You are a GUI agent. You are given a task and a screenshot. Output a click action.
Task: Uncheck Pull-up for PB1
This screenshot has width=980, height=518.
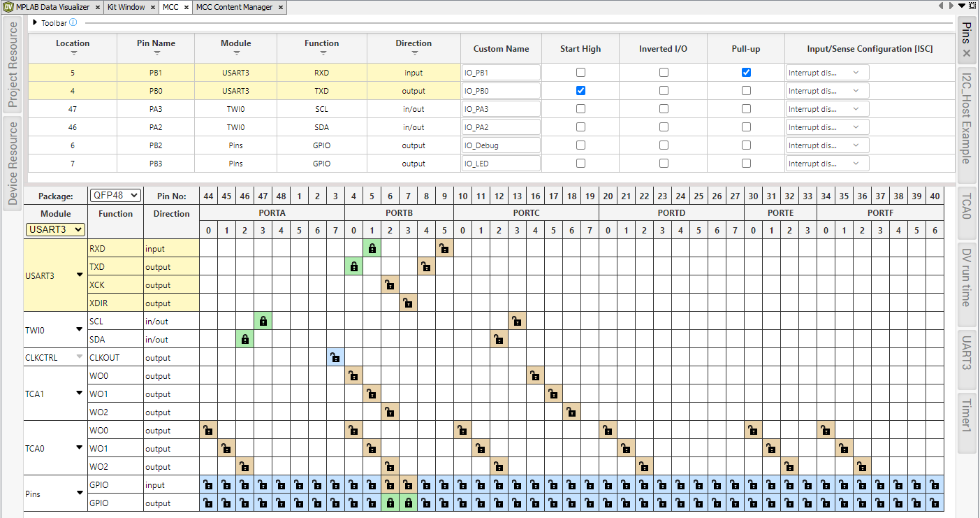pos(746,72)
